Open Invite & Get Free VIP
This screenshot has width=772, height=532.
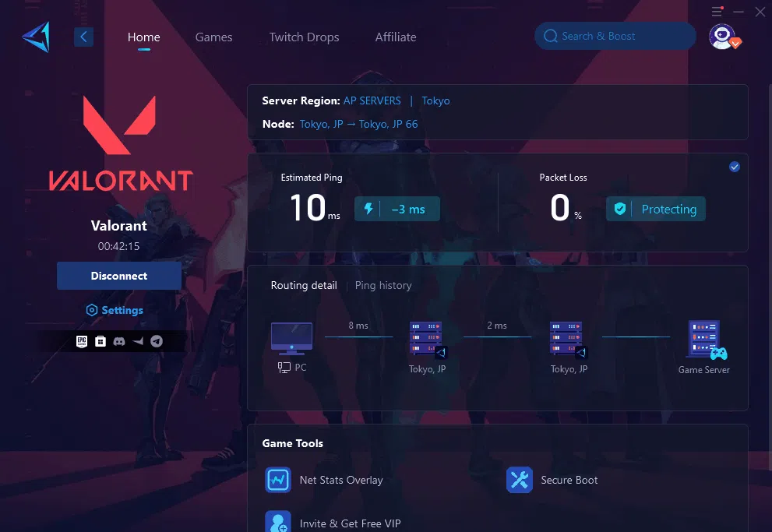(x=333, y=523)
